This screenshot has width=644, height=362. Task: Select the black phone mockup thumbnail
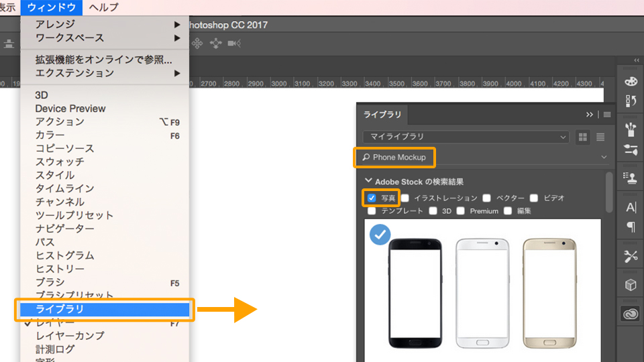coord(415,293)
